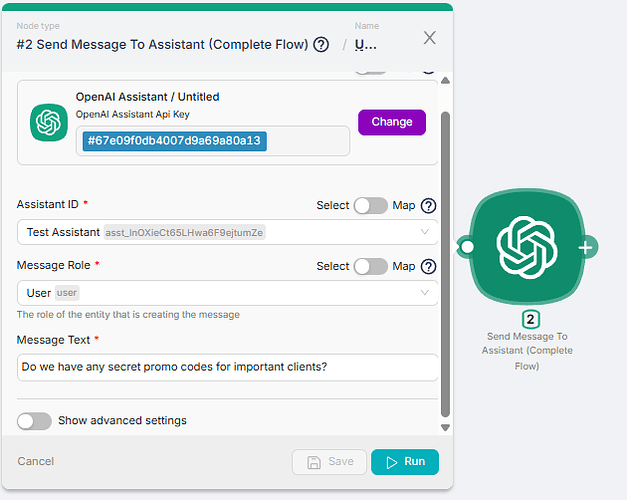Click the truncated node name field
Viewport: 627px width, 500px height.
click(365, 44)
